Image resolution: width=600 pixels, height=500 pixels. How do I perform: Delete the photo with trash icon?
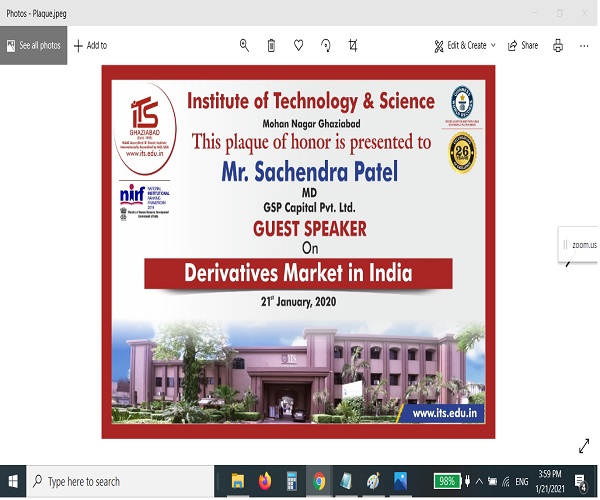pos(271,46)
